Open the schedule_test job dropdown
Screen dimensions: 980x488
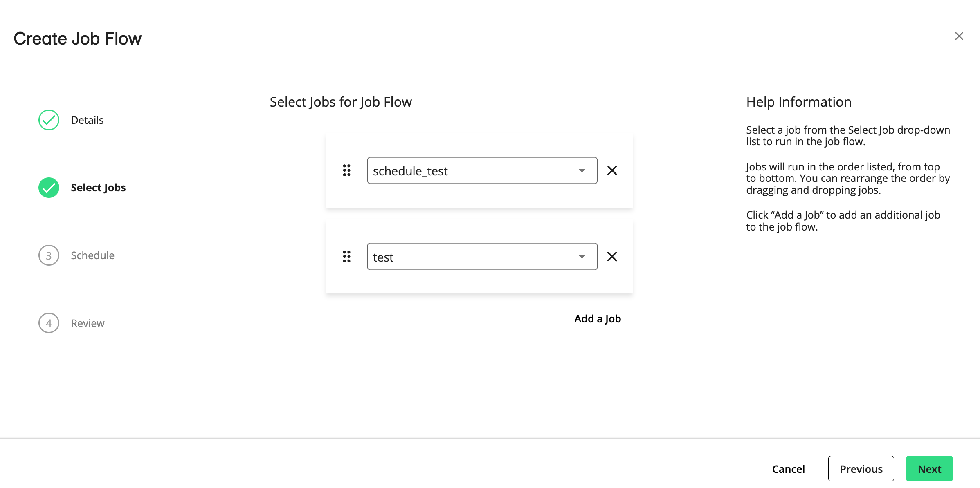click(482, 170)
